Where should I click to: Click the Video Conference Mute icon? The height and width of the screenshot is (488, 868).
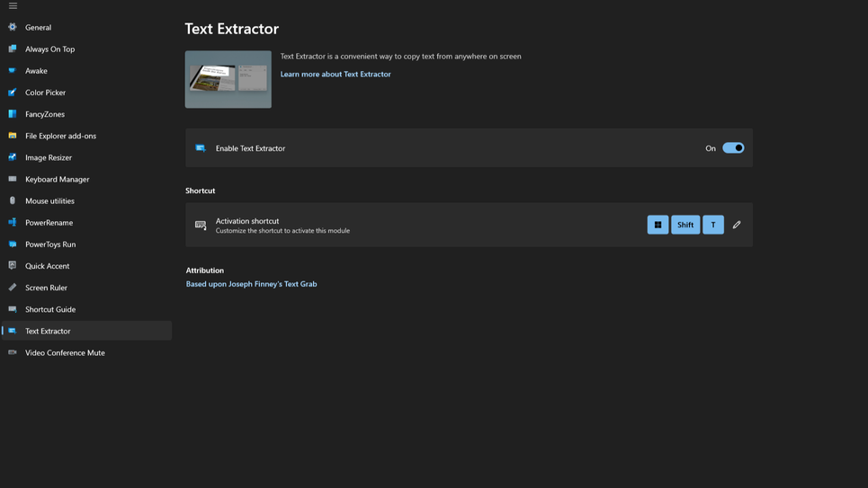click(x=13, y=352)
